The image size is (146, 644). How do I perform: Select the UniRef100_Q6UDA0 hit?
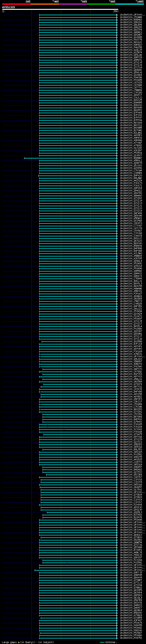pos(131,70)
